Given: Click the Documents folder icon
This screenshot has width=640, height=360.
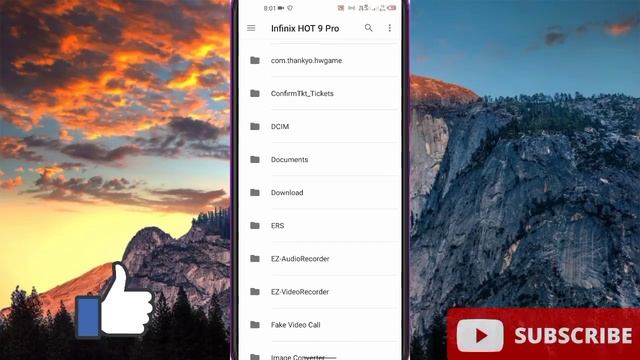Looking at the screenshot, I should click(x=255, y=160).
